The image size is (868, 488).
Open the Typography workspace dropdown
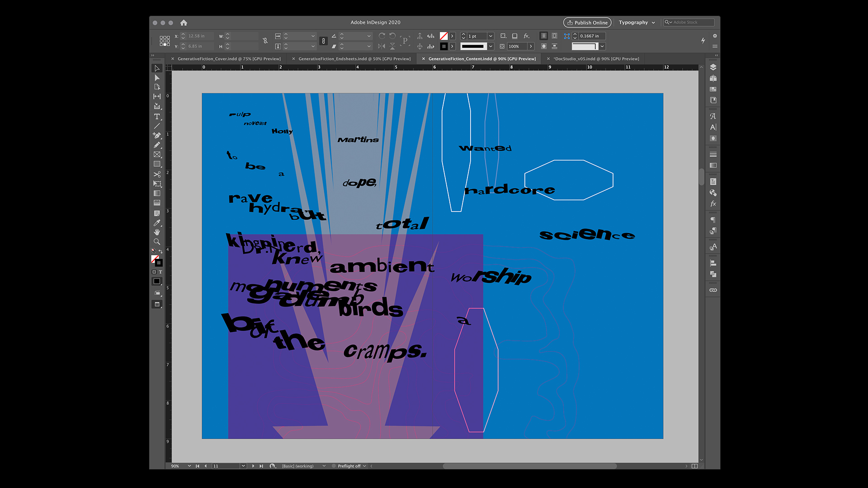[x=637, y=23]
